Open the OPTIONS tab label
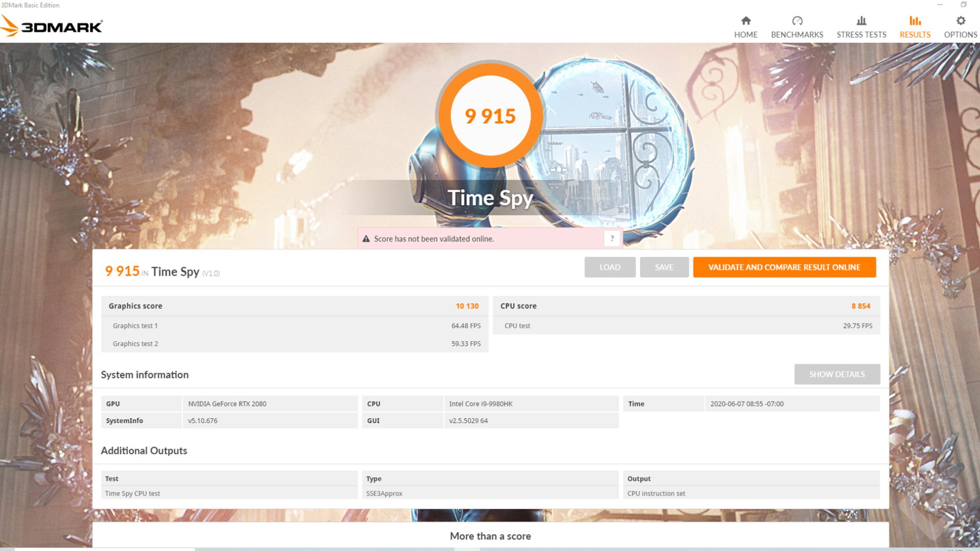980x551 pixels. [x=961, y=35]
